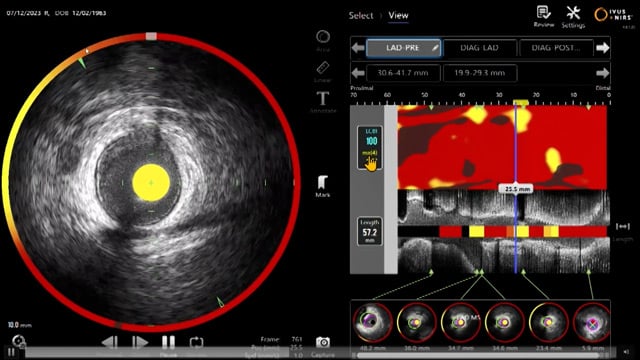Click the patient date and DOB header
Viewport: 640px width, 360px height.
tap(56, 13)
